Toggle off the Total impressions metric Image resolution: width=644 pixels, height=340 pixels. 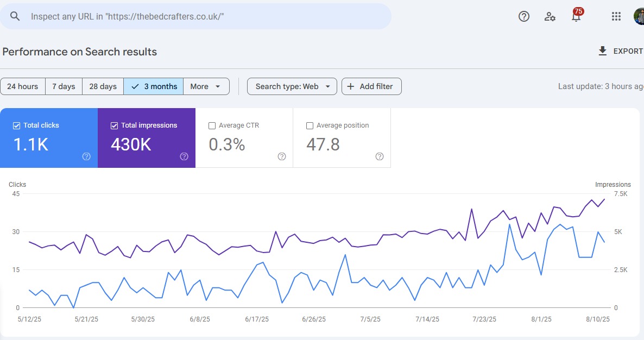pyautogui.click(x=114, y=125)
